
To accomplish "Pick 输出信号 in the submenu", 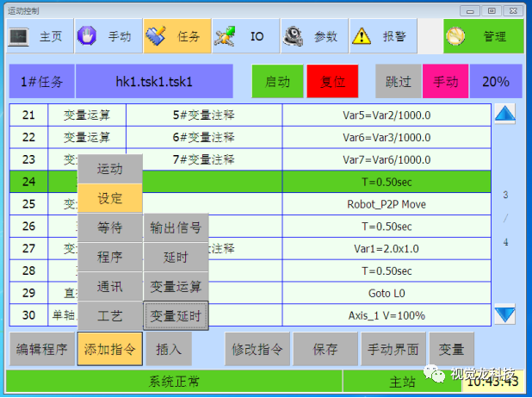I will tap(176, 227).
